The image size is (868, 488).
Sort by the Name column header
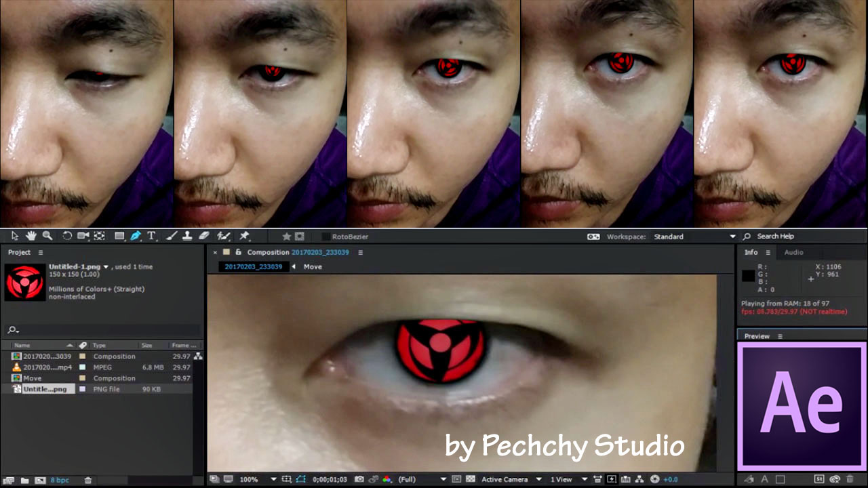(44, 345)
